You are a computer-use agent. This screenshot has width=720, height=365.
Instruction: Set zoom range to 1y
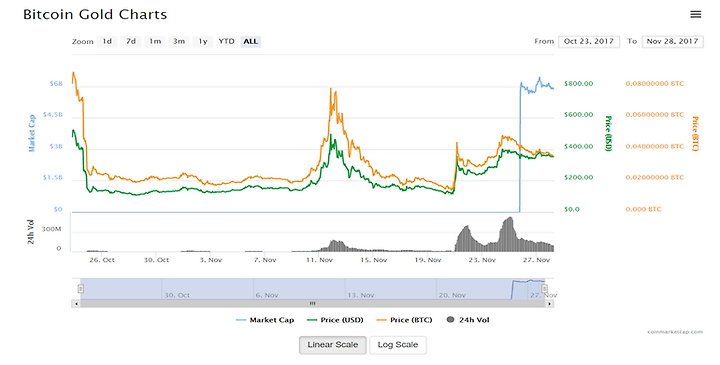coord(202,41)
